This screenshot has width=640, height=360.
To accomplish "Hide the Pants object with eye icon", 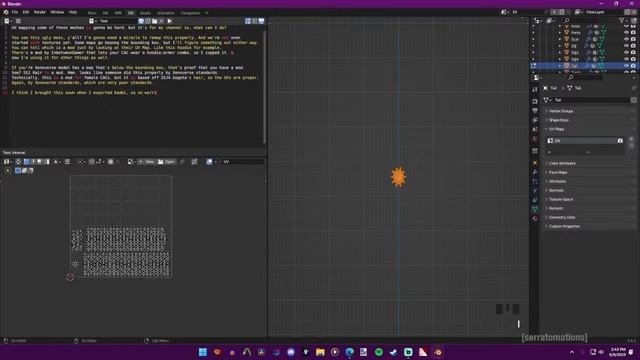I will tap(626, 33).
